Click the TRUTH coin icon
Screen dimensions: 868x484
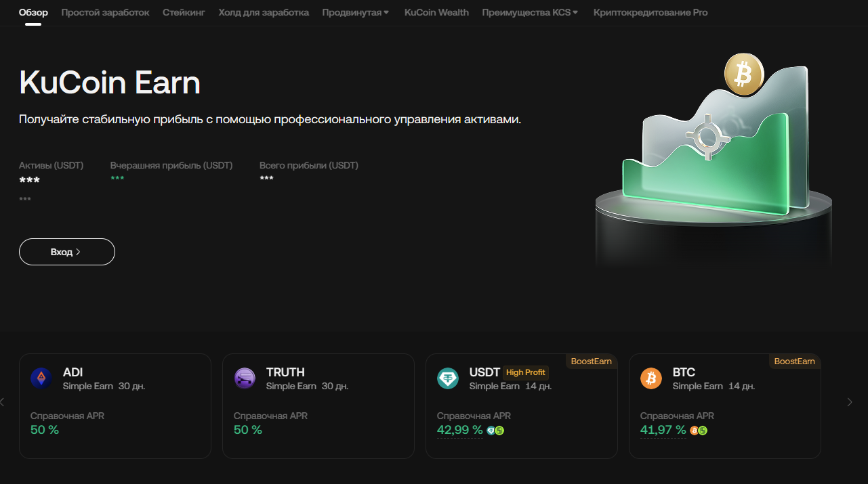click(245, 378)
